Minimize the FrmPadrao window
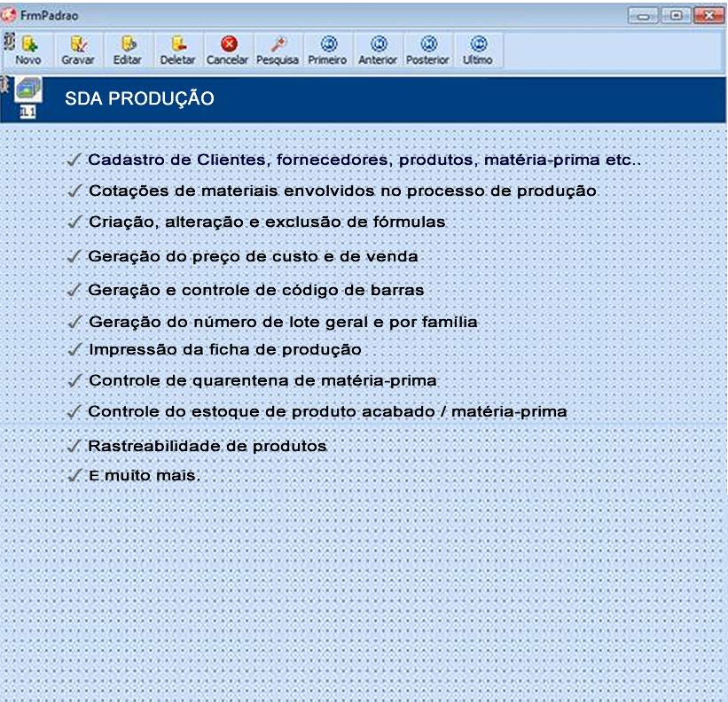The height and width of the screenshot is (702, 728). tap(643, 16)
